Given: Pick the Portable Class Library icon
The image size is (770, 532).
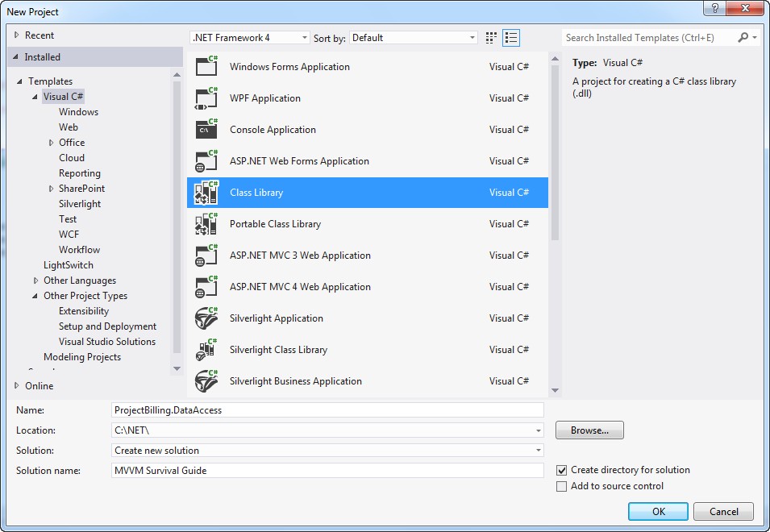Looking at the screenshot, I should 206,223.
